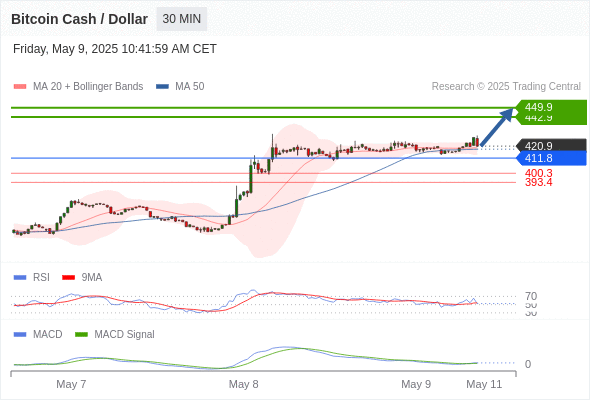Click the MA 50 blue legend swatch
Image resolution: width=590 pixels, height=400 pixels.
162,87
